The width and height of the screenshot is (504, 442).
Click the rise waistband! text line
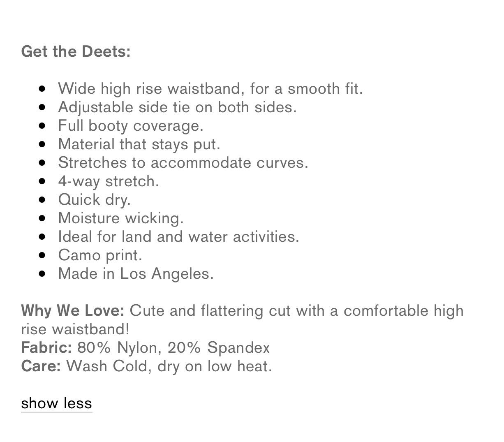[x=75, y=329]
